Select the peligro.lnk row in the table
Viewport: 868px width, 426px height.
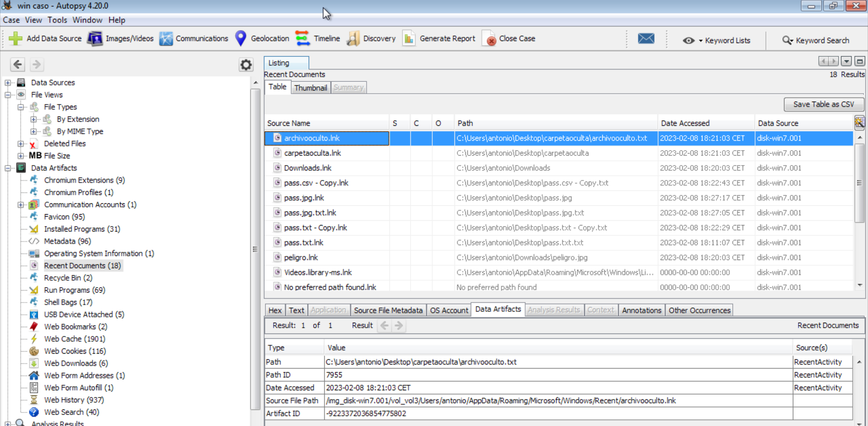pos(301,258)
